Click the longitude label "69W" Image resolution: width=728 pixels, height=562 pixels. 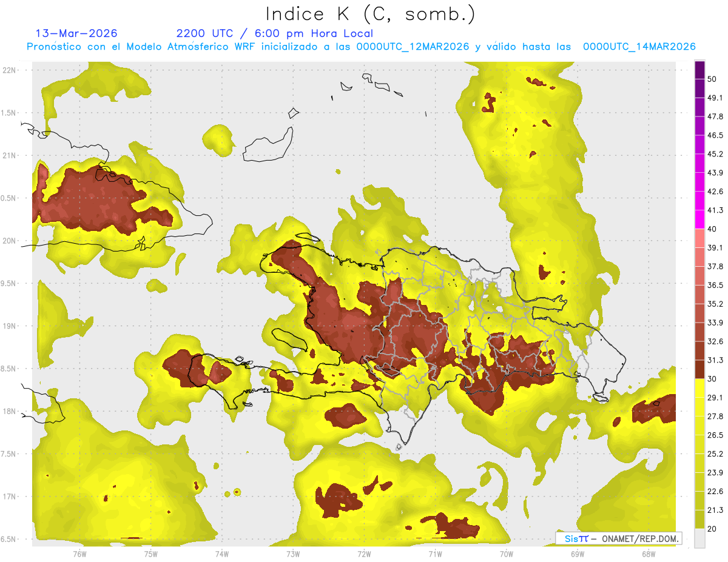pyautogui.click(x=578, y=554)
